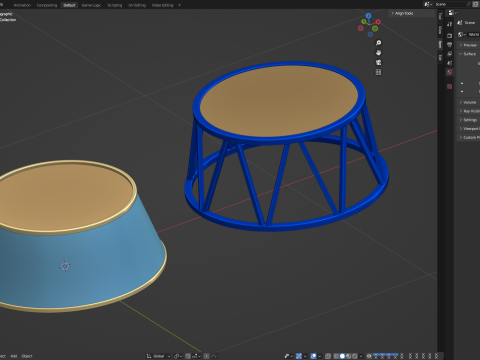Select material preview viewport shading
Screen dimensions: 480x360
pos(349,356)
